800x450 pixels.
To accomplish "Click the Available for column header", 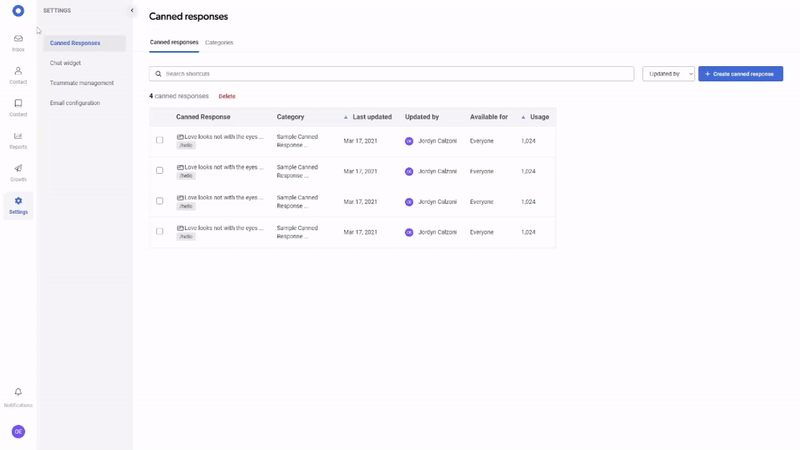I will [489, 117].
